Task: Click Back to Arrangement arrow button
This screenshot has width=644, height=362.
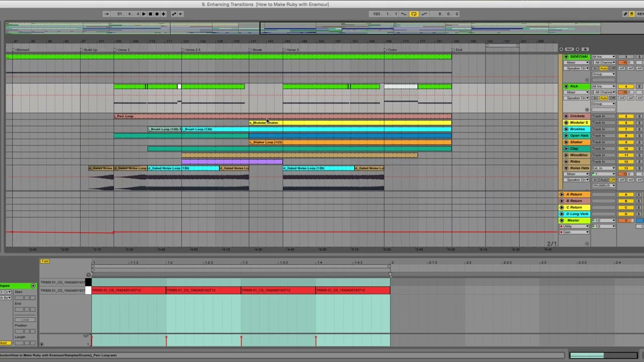Action: [181, 14]
